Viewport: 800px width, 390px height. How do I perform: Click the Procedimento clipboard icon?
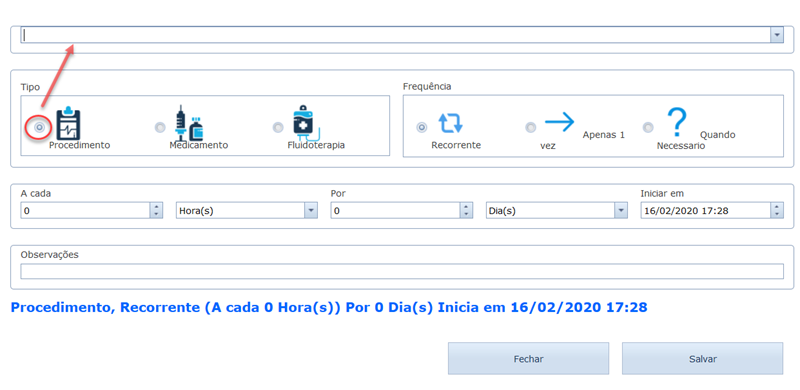point(68,123)
